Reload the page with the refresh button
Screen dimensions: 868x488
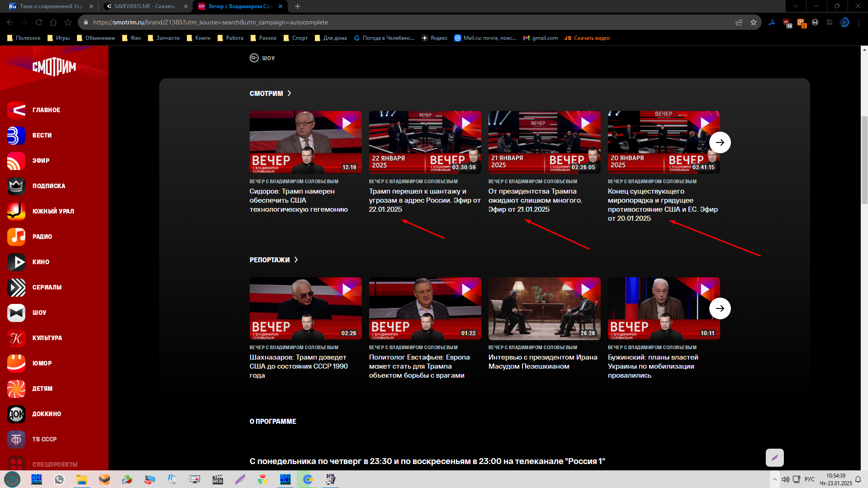(x=39, y=22)
